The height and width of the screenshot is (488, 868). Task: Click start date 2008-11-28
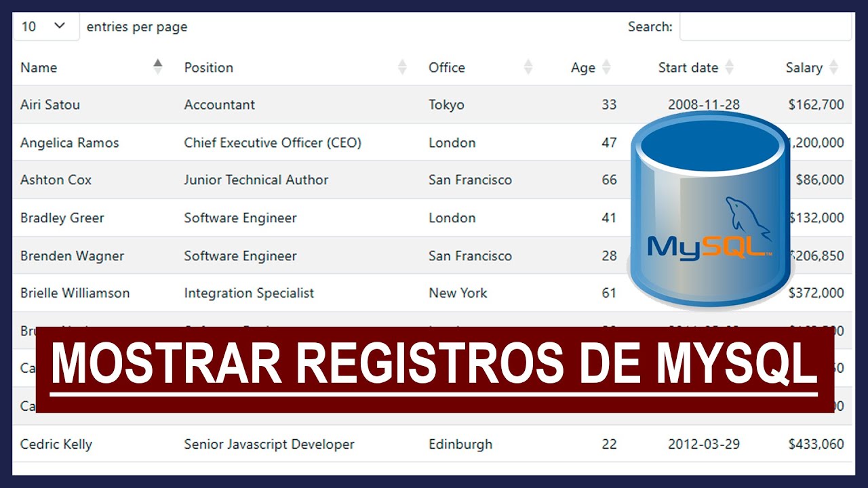coord(704,104)
